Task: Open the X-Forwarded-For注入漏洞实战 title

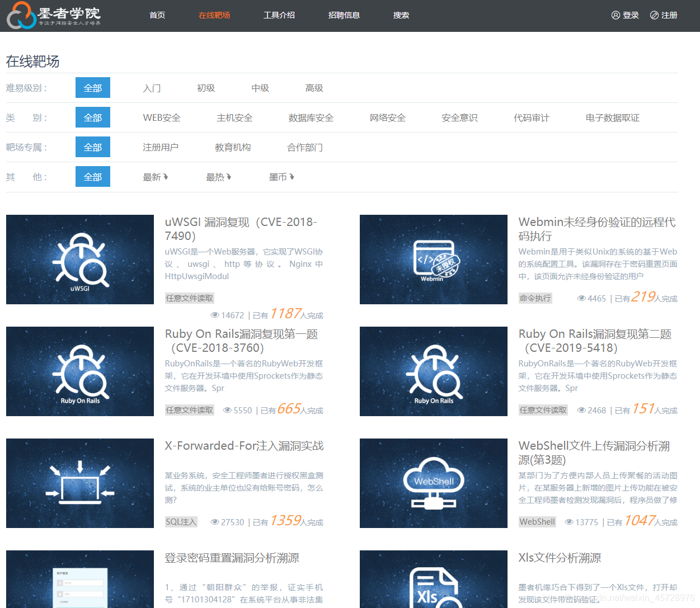Action: [x=244, y=446]
